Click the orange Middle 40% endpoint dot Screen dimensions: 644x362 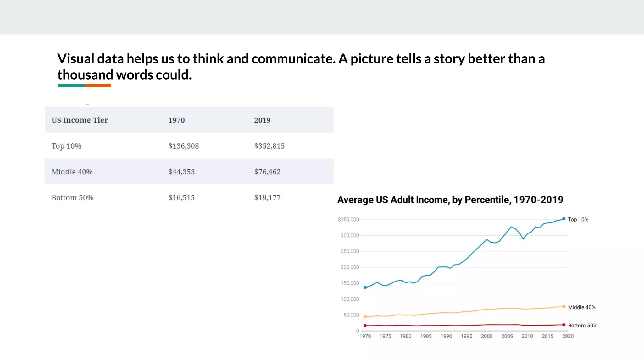tap(564, 307)
